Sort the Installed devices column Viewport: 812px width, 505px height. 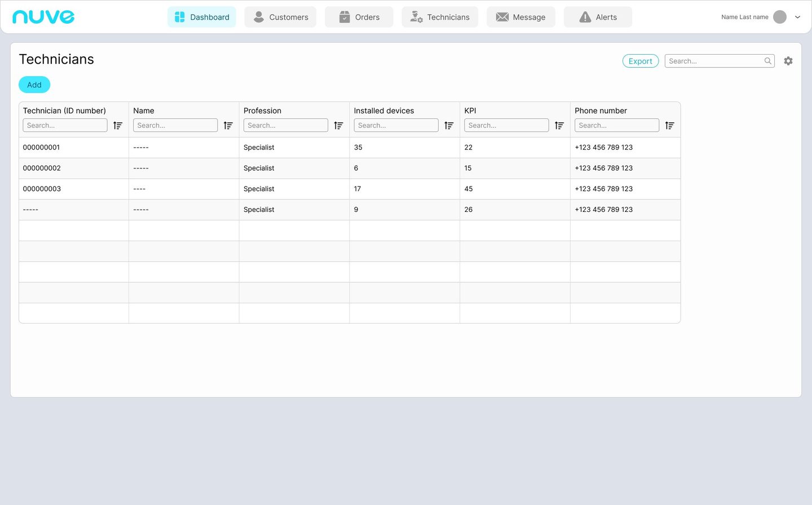coord(449,125)
